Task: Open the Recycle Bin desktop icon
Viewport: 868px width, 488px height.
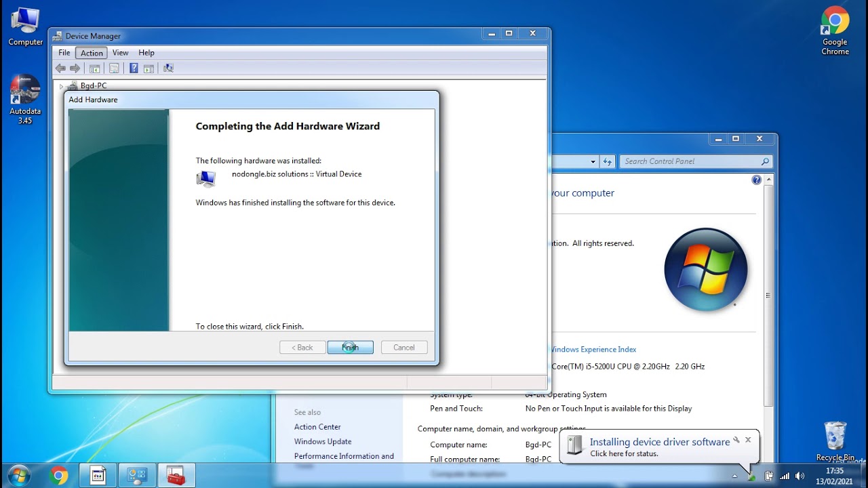Action: 835,441
